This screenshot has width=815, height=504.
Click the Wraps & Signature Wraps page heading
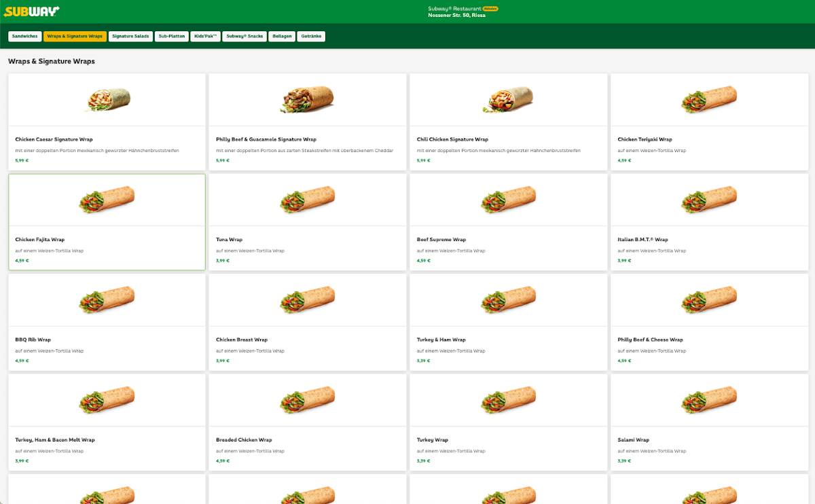tap(52, 61)
